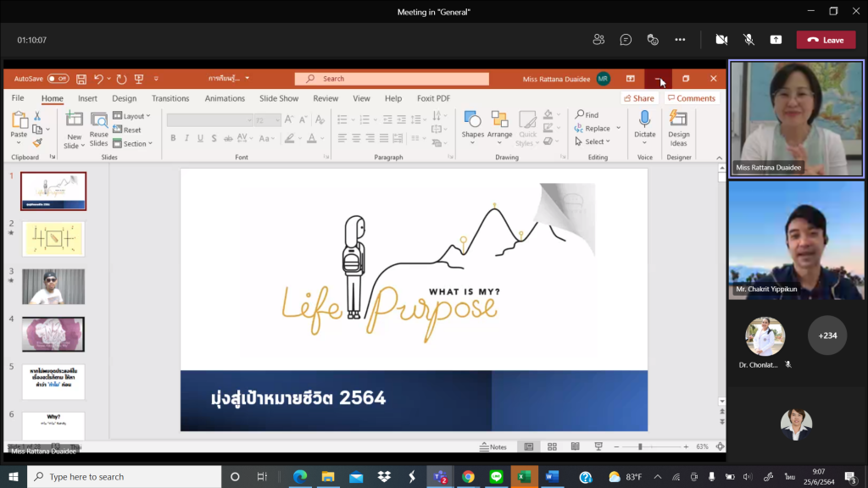
Task: Open the Teams meeting chat
Action: (626, 40)
